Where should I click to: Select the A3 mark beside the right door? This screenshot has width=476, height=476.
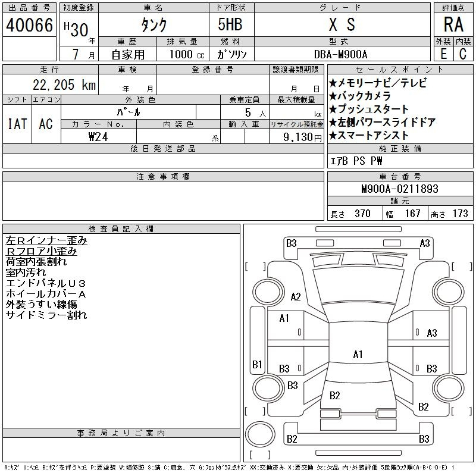(432, 333)
